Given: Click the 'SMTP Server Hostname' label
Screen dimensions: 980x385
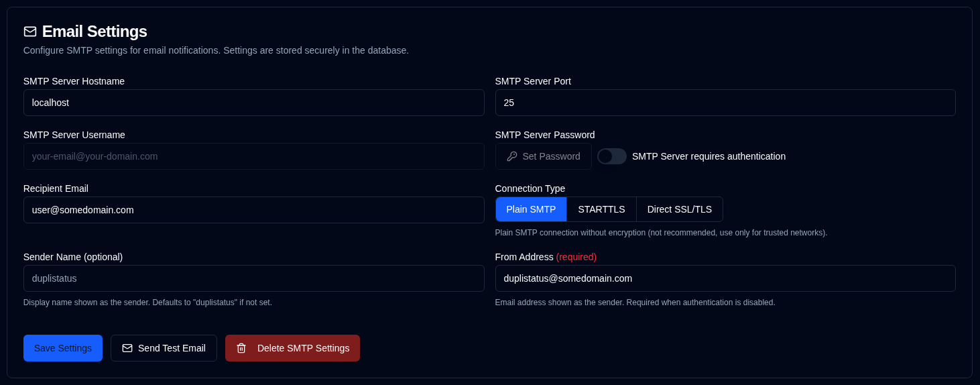Looking at the screenshot, I should 74,81.
